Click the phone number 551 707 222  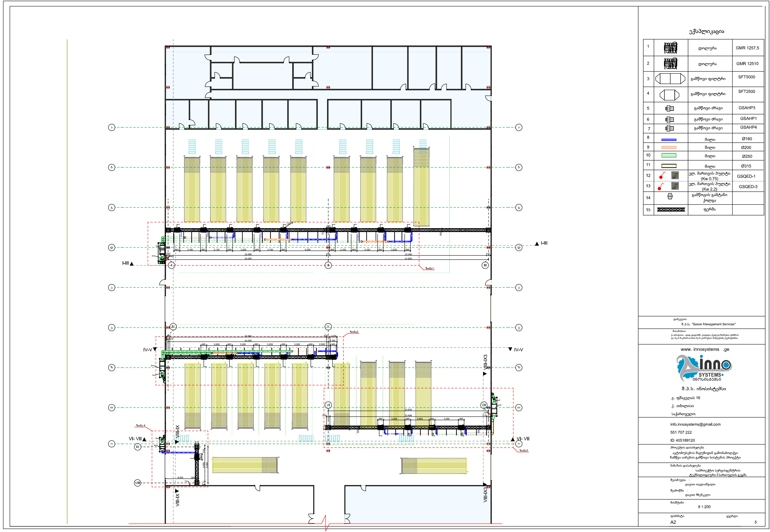(681, 432)
